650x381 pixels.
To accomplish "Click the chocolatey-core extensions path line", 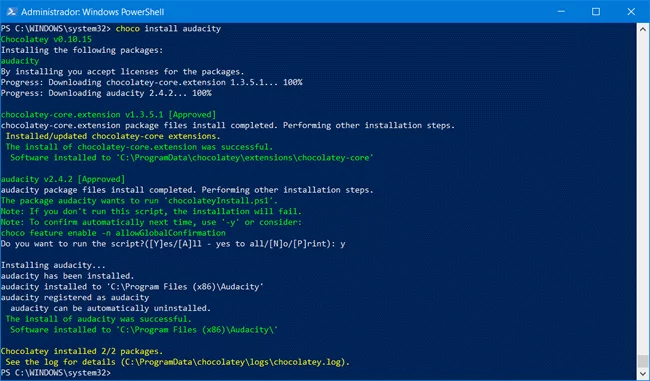I will pyautogui.click(x=192, y=158).
